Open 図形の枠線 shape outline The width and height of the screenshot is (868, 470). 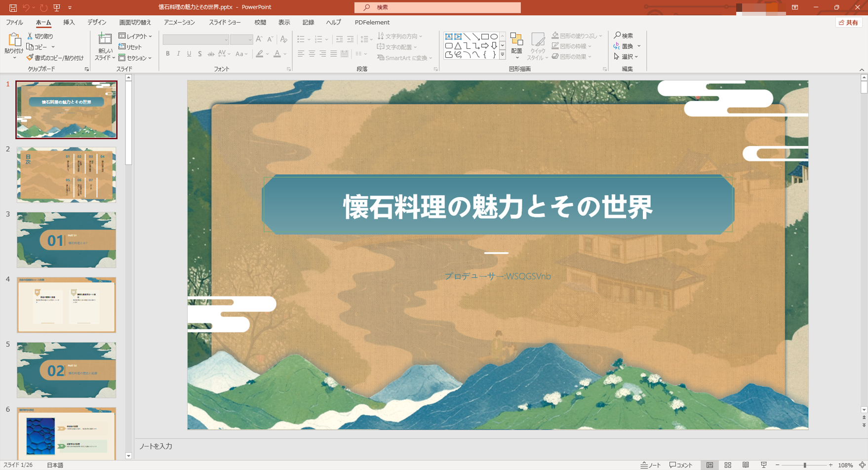[571, 46]
